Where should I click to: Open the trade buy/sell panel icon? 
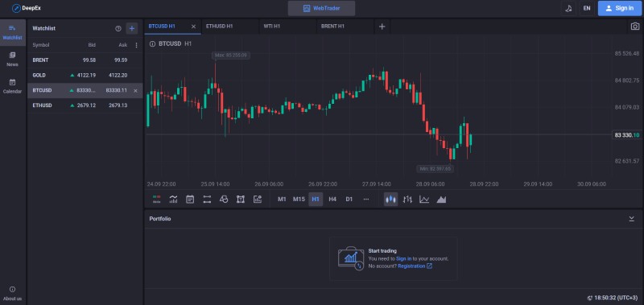pos(156,199)
